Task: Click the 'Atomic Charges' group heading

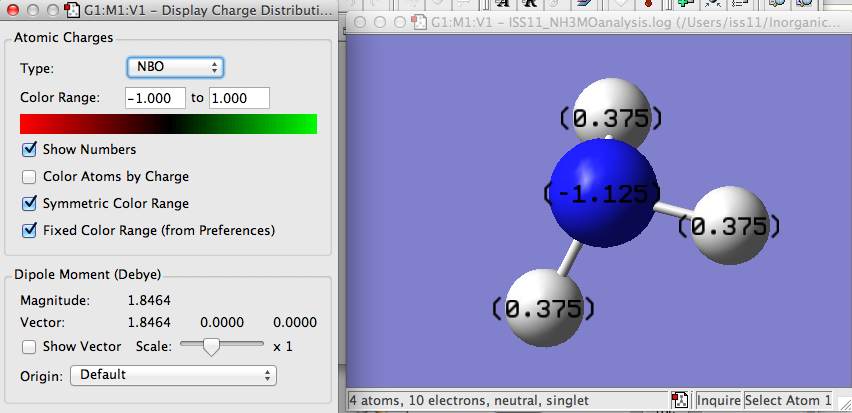Action: [64, 38]
